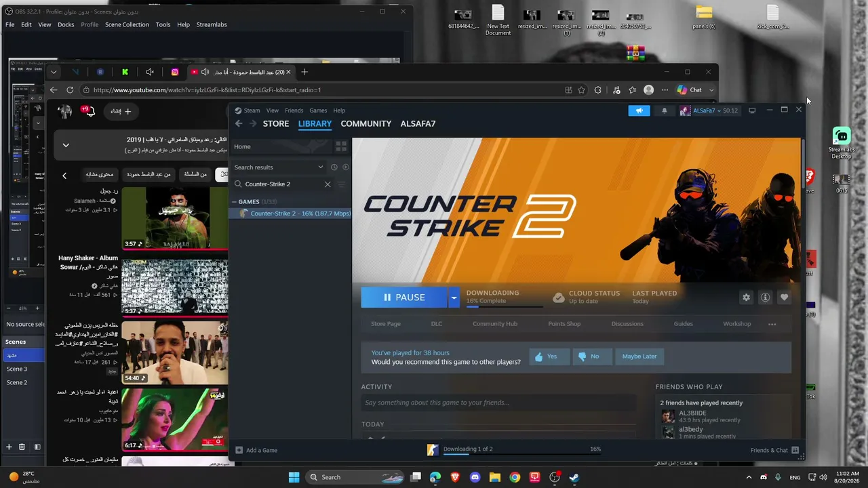The height and width of the screenshot is (488, 868).
Task: Add Counter-Strike 2 to favorites
Action: tap(784, 297)
